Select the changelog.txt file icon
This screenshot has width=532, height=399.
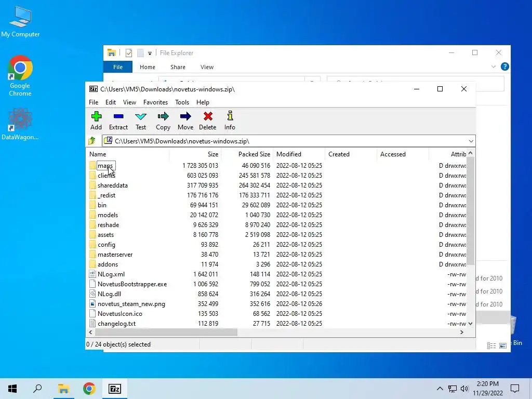click(92, 323)
